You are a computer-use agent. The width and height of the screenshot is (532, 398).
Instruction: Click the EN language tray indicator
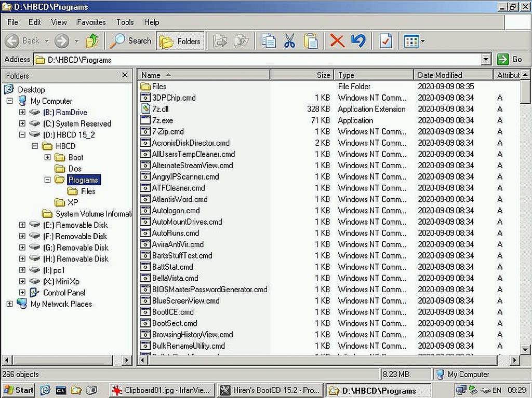coord(497,391)
